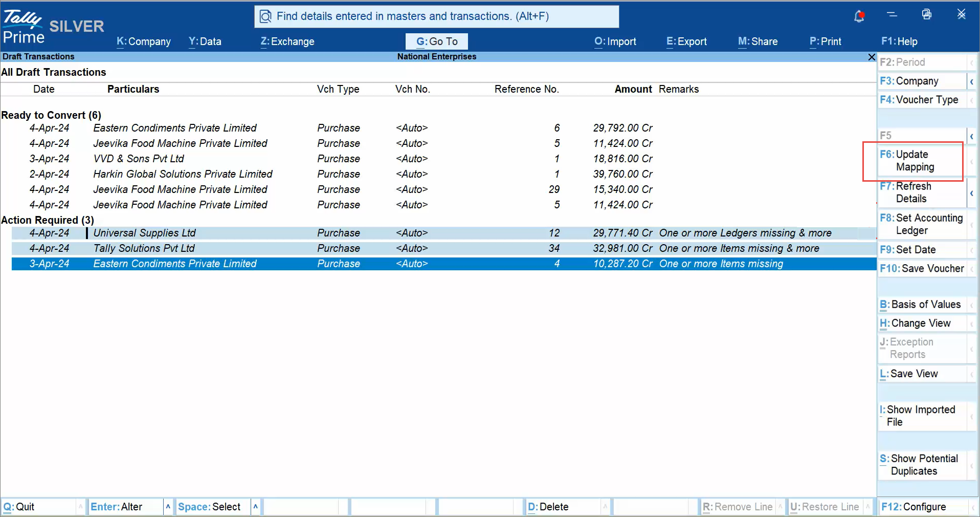
Task: Click the Tally Prime logo
Action: pos(23,27)
